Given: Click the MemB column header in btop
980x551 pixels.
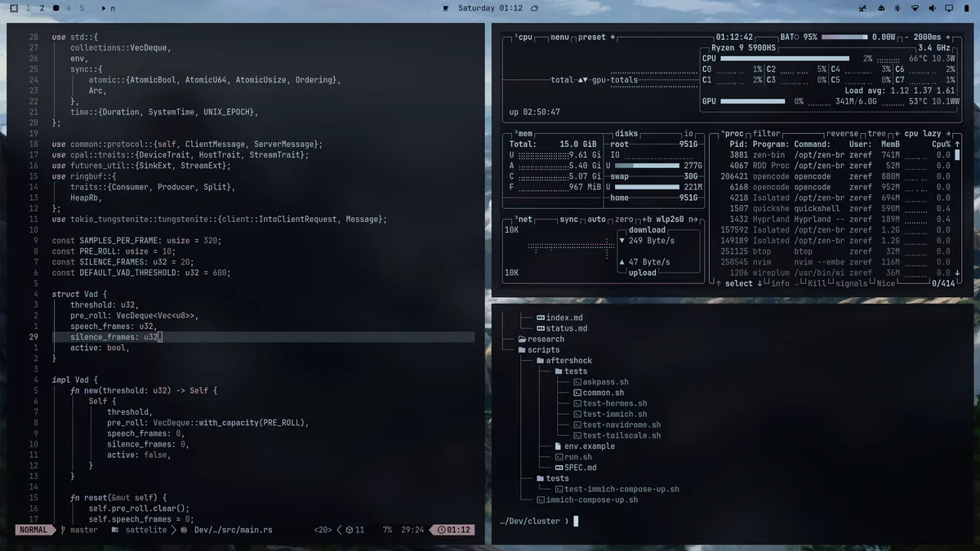Looking at the screenshot, I should point(890,144).
